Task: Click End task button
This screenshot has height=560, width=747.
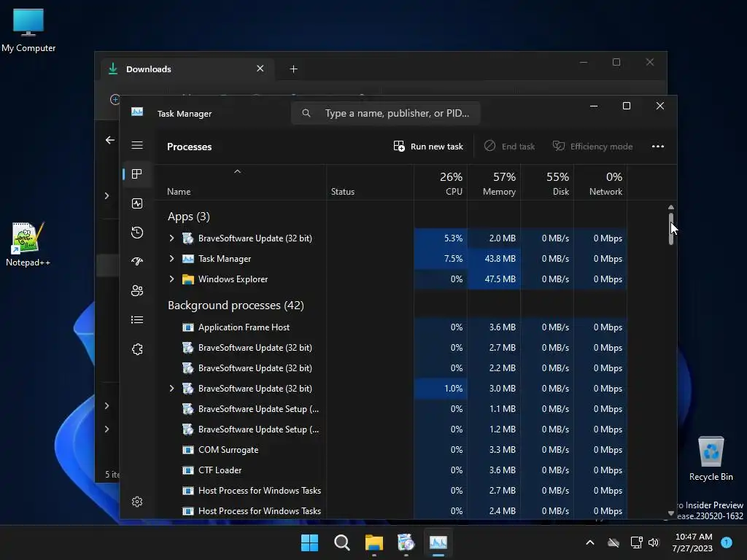Action: pyautogui.click(x=509, y=146)
